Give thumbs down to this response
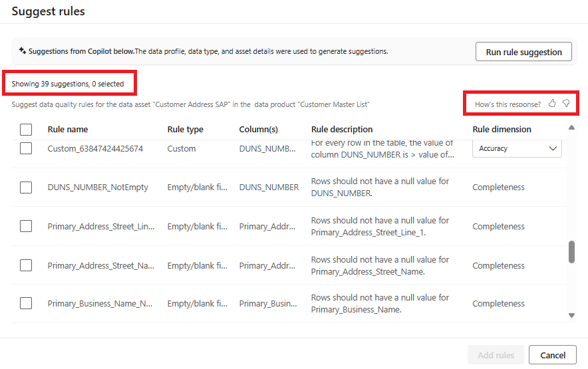This screenshot has height=369, width=588. click(566, 104)
